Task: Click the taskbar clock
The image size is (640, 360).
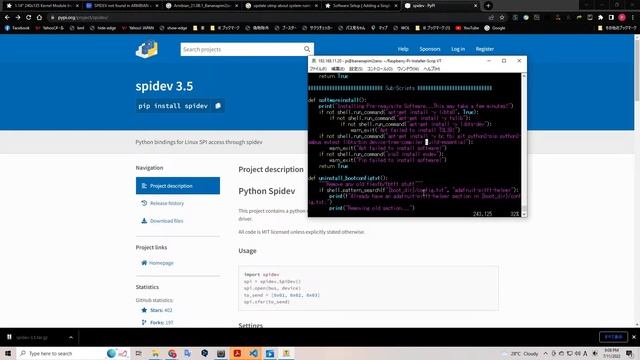Action: tap(611, 353)
